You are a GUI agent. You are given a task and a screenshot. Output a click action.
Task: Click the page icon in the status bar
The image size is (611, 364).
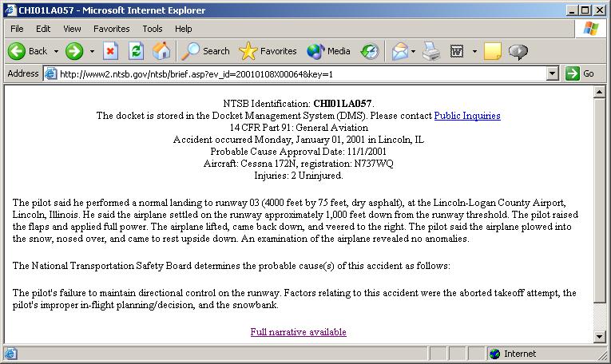[x=10, y=354]
